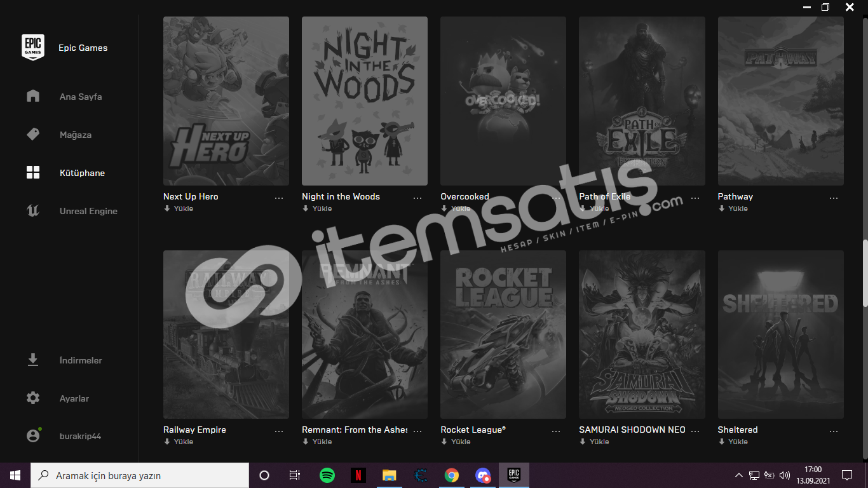Open Spotify from the taskbar
The width and height of the screenshot is (868, 488).
click(327, 475)
